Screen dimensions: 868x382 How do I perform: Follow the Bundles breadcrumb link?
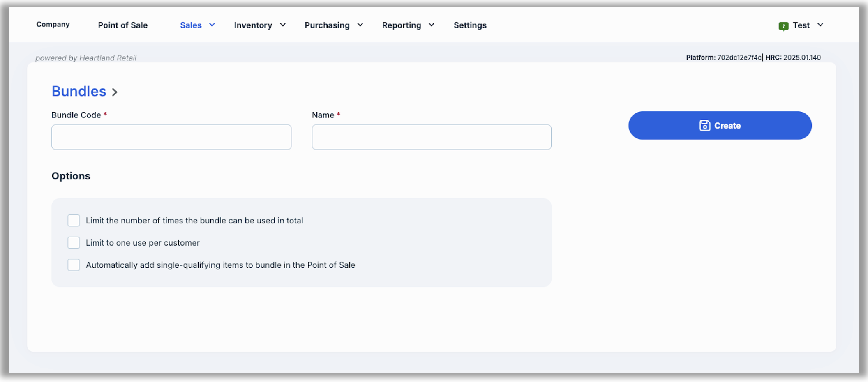(79, 91)
